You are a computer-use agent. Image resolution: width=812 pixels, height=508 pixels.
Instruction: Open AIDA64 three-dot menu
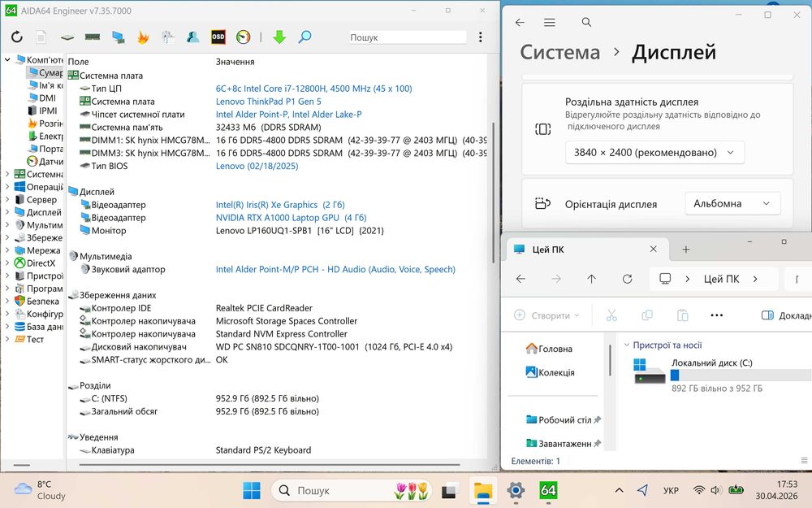click(481, 37)
